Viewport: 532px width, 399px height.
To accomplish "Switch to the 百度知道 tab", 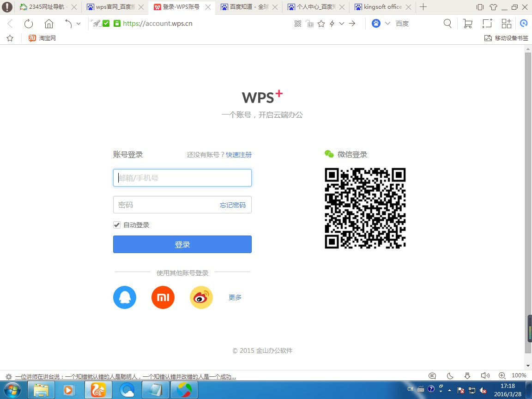I will (x=246, y=7).
